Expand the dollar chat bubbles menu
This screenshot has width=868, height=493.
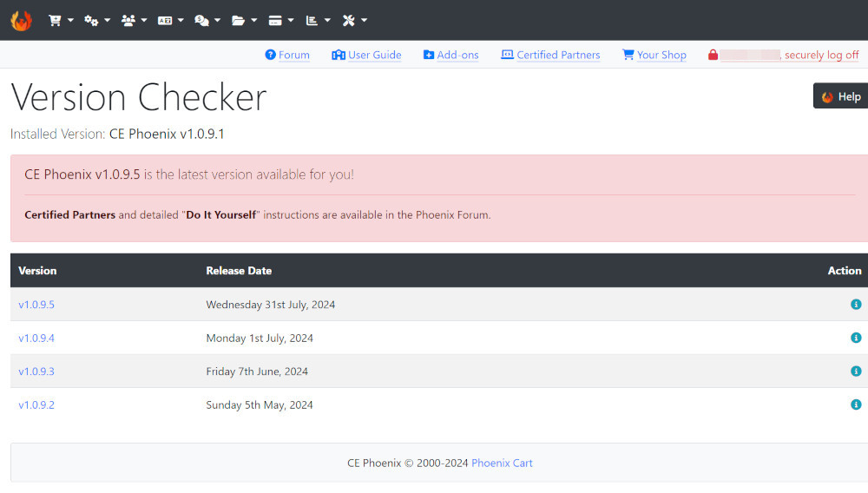coord(207,21)
